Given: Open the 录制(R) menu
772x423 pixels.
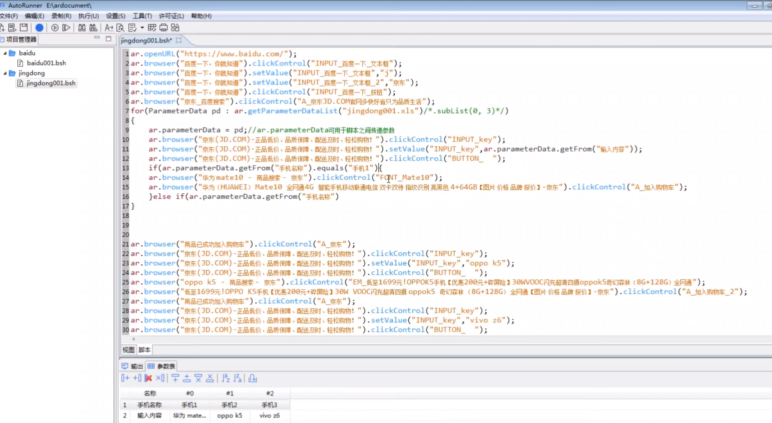Looking at the screenshot, I should point(60,16).
